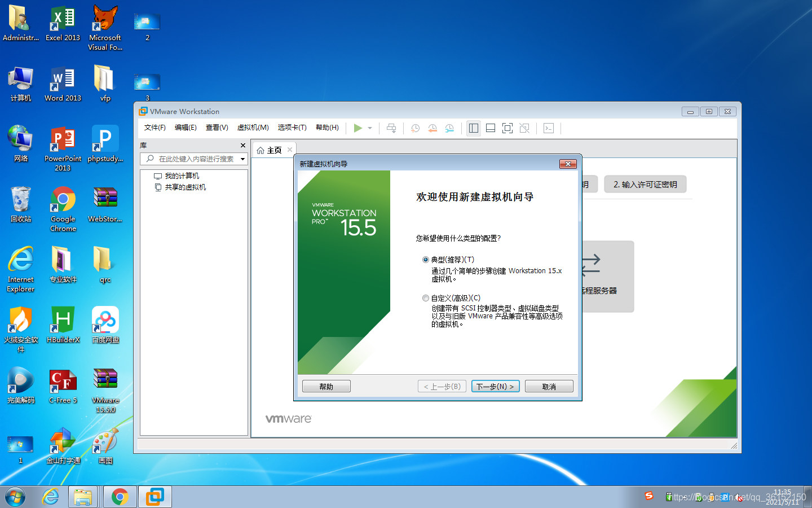Click the 专业软件 folder desktop icon
The image size is (812, 508).
[x=63, y=265]
